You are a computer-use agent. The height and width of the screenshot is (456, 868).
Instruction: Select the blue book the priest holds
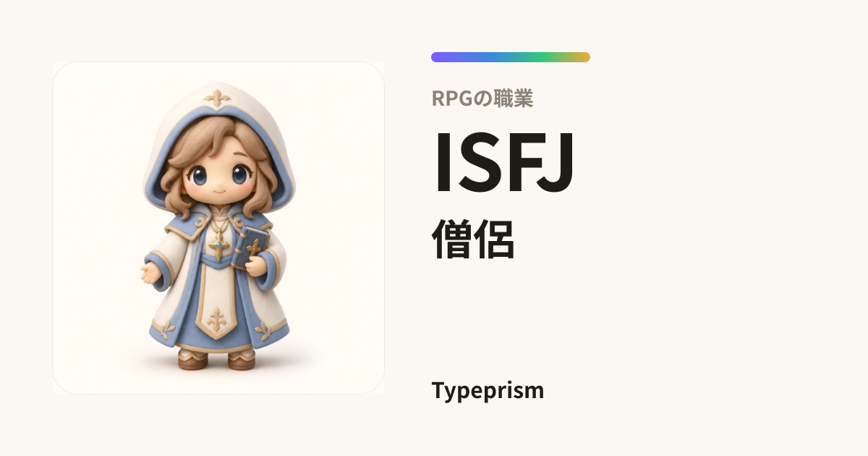pyautogui.click(x=255, y=246)
